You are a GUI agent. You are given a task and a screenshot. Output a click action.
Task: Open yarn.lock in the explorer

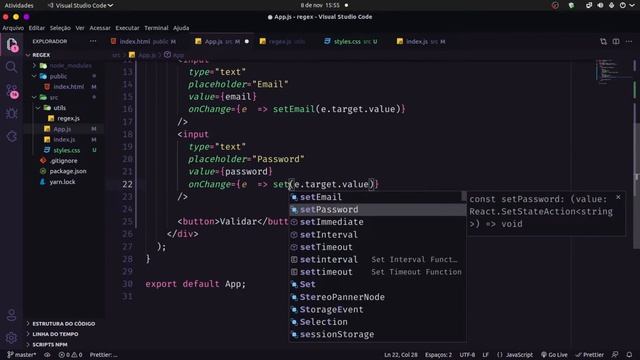coord(62,182)
